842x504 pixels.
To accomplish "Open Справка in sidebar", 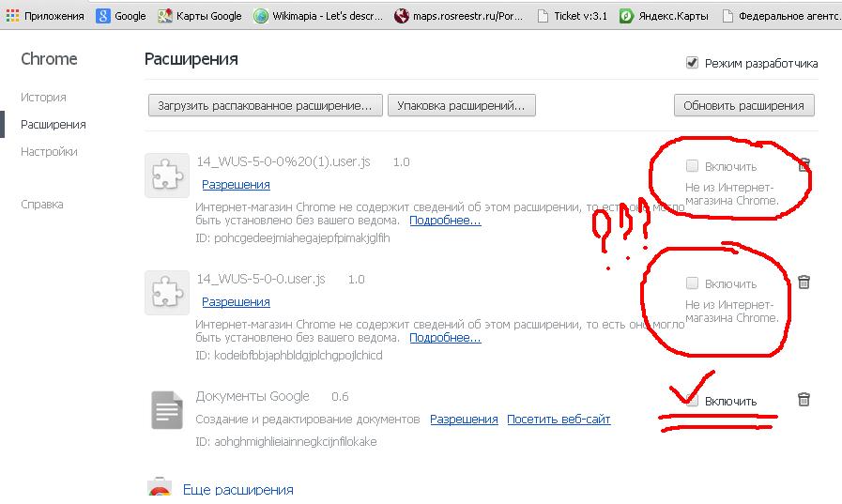I will [x=42, y=205].
